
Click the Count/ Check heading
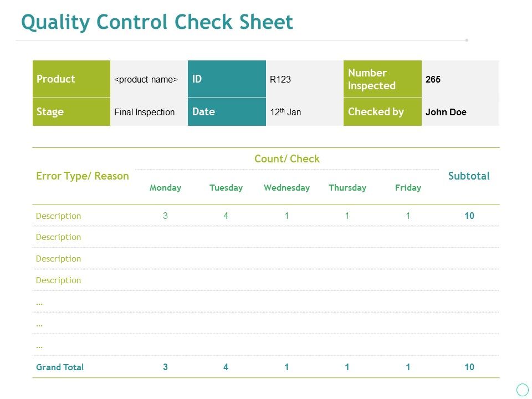point(287,159)
